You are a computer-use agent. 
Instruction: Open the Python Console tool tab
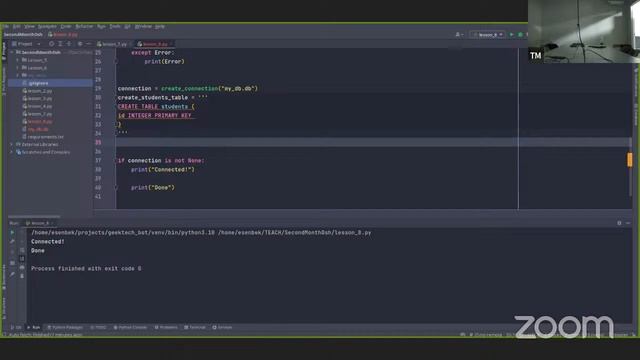130,327
